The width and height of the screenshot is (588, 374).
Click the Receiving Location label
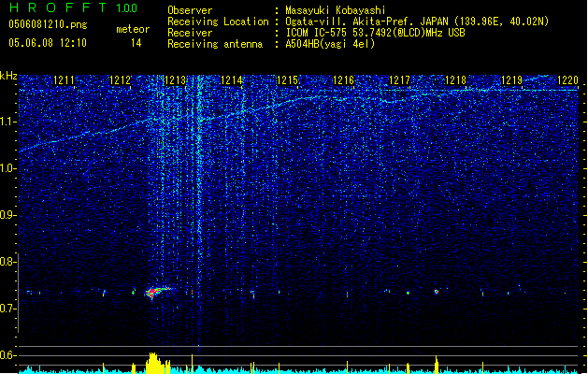click(x=218, y=22)
